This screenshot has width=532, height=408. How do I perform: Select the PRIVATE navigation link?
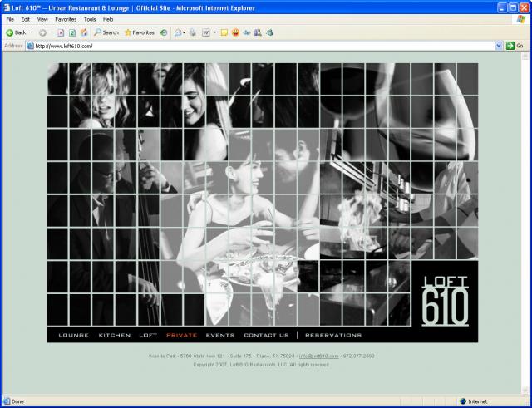point(181,336)
